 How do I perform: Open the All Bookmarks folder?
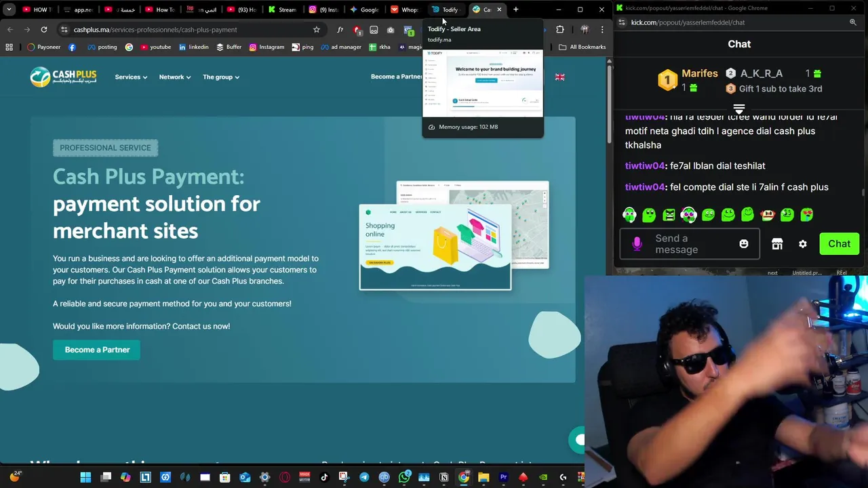point(583,47)
